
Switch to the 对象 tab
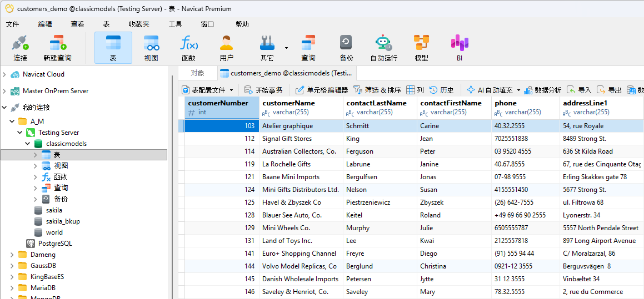198,73
